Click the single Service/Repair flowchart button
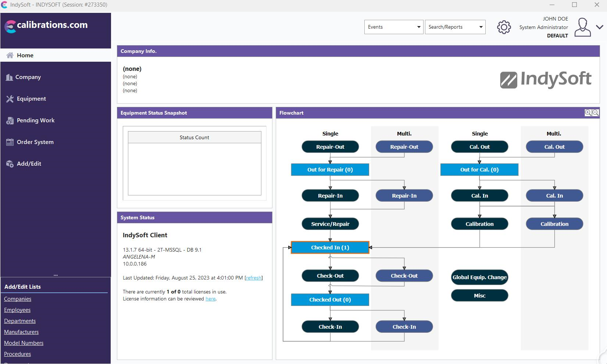 point(330,224)
